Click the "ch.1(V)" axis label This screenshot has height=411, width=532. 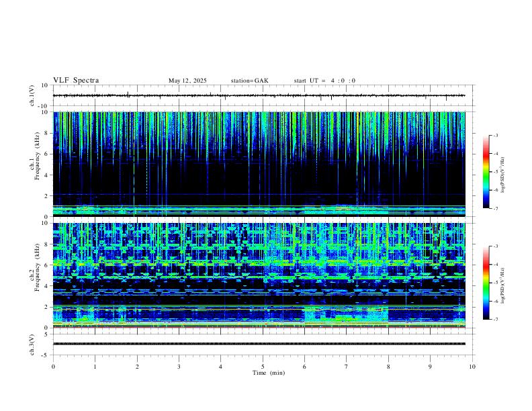32,95
